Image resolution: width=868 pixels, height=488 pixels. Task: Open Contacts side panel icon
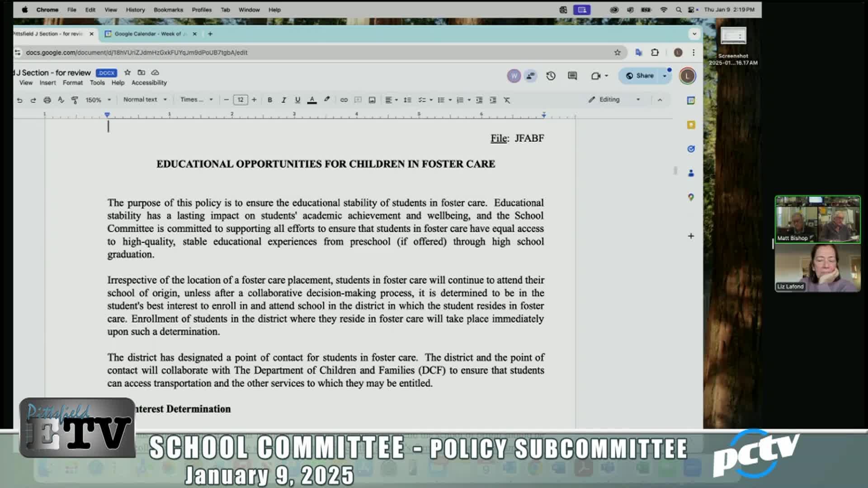coord(691,173)
